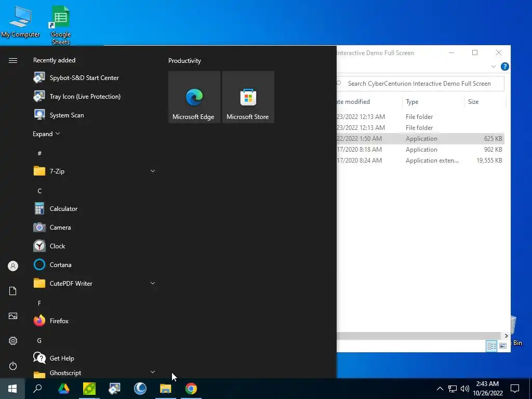Open the Action Center notifications icon
532x399 pixels.
pos(515,389)
